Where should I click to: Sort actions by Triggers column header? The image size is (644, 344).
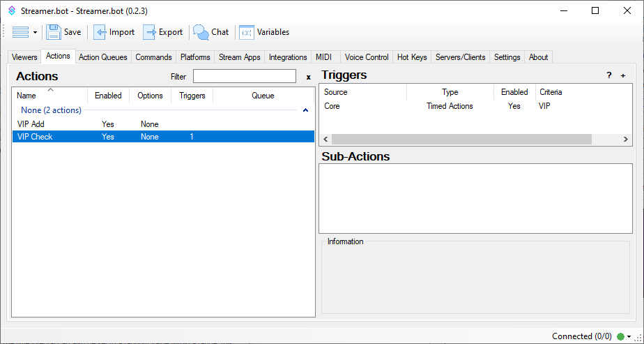tap(192, 96)
